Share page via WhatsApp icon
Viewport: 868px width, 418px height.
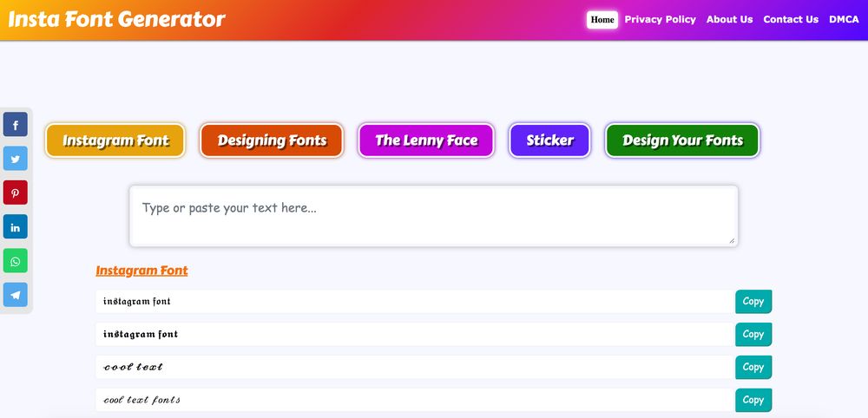[16, 261]
